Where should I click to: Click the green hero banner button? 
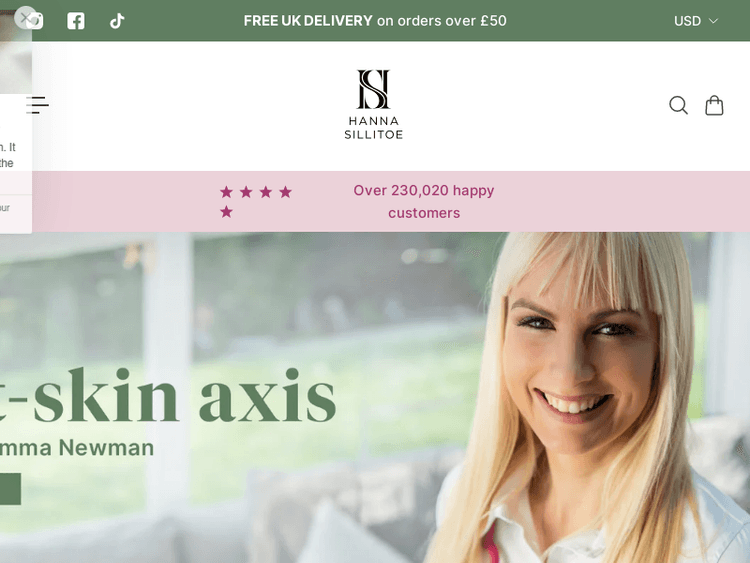pos(11,489)
